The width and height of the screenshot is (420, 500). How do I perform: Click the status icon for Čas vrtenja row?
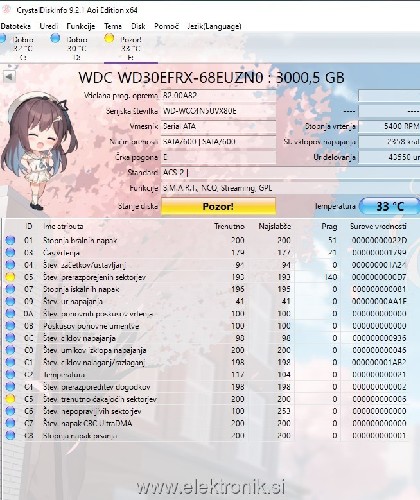pyautogui.click(x=10, y=252)
